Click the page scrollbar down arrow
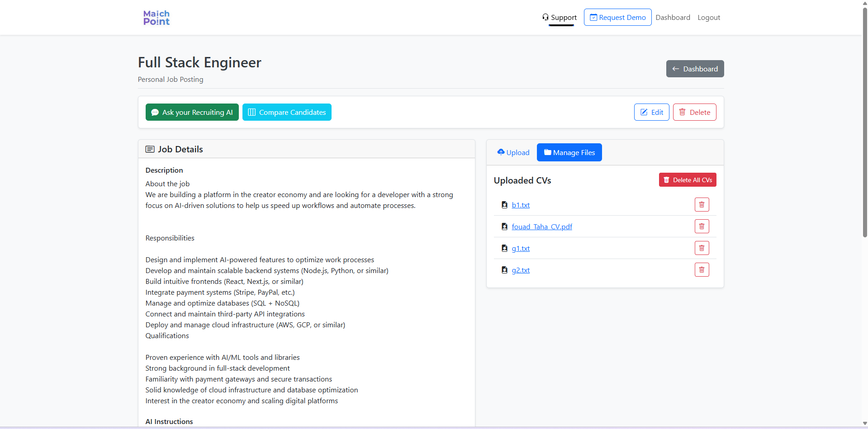 (x=864, y=424)
